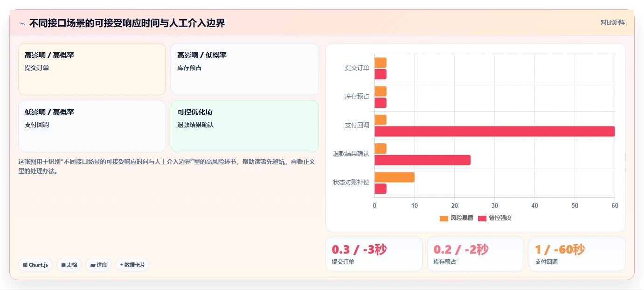
Task: Click the red 管控强度 legend swatch
Action: [482, 218]
